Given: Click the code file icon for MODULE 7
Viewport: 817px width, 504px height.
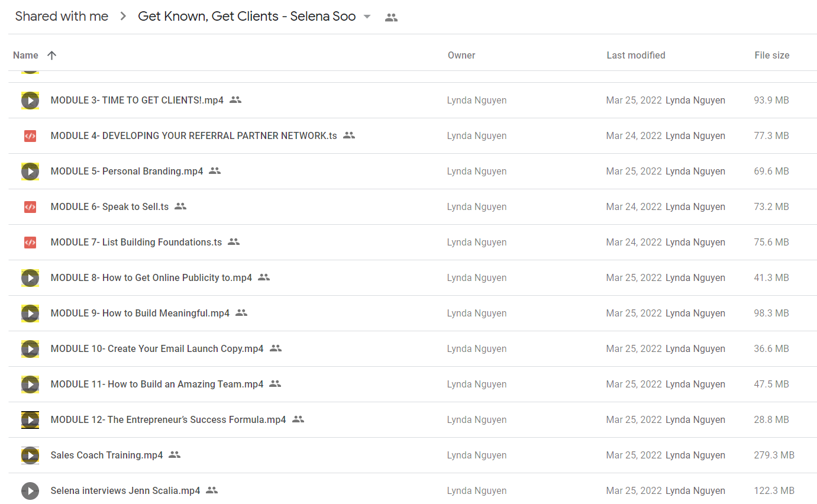Looking at the screenshot, I should [x=30, y=243].
